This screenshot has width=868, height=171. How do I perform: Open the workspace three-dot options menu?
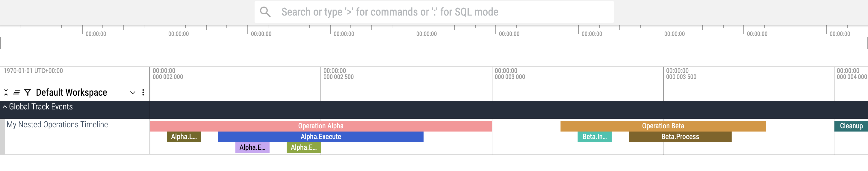tap(143, 93)
